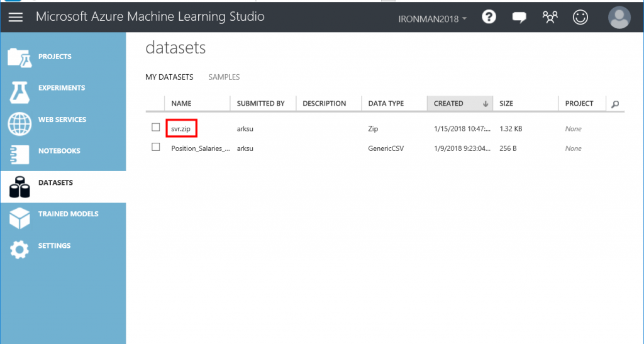This screenshot has width=644, height=344.
Task: Click the Notebooks icon in sidebar
Action: (19, 154)
